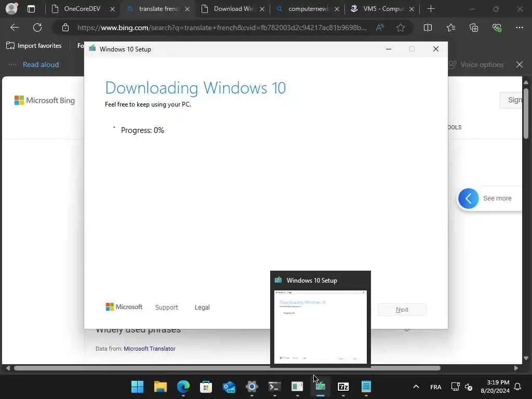View site information lock icon
Viewport: 532px width, 399px height.
pyautogui.click(x=65, y=28)
